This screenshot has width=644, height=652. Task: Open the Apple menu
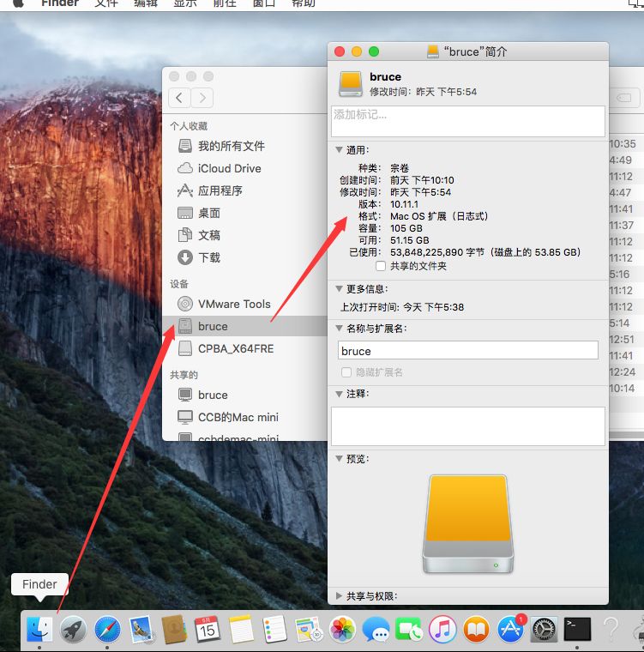pos(19,3)
